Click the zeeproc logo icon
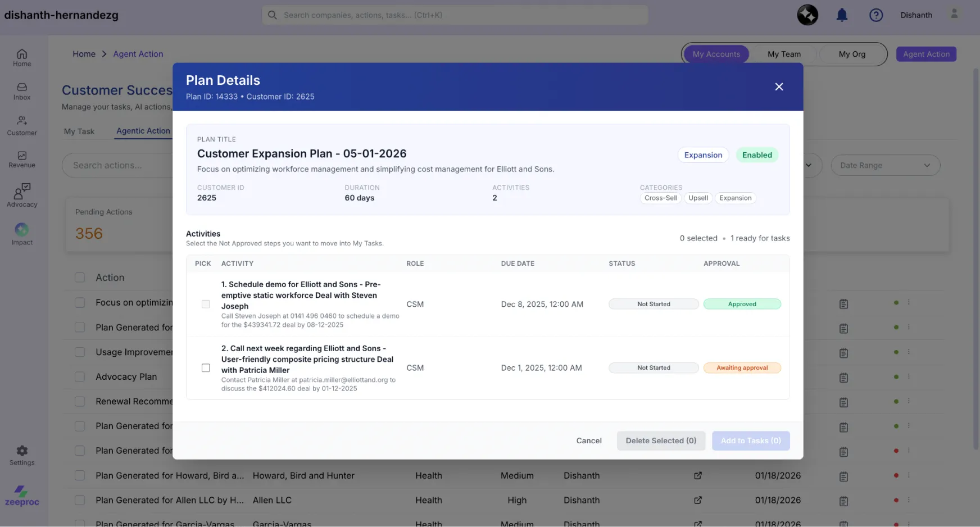The image size is (980, 527). coord(21,494)
